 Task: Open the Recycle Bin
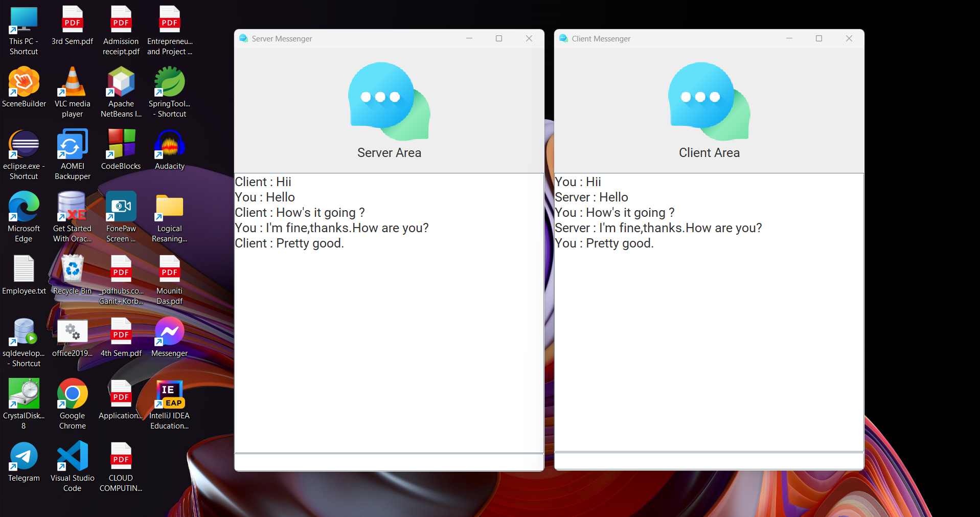point(72,269)
